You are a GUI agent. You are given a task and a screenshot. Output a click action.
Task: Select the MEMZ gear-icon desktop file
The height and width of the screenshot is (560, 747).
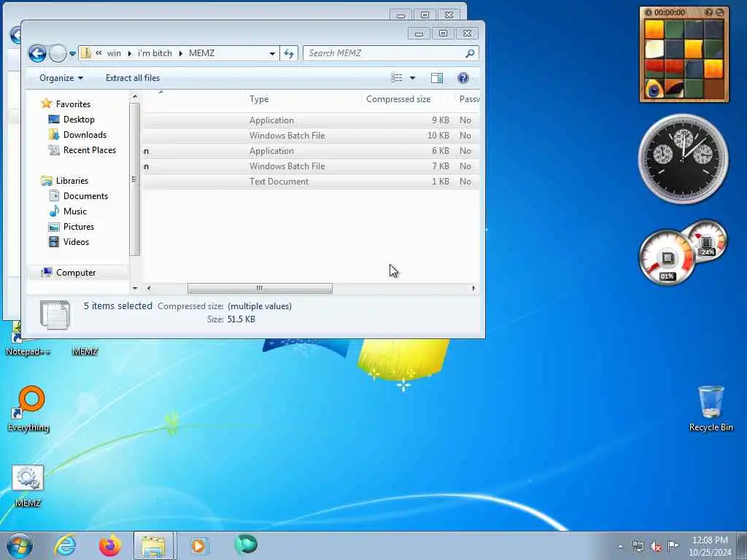pos(28,486)
